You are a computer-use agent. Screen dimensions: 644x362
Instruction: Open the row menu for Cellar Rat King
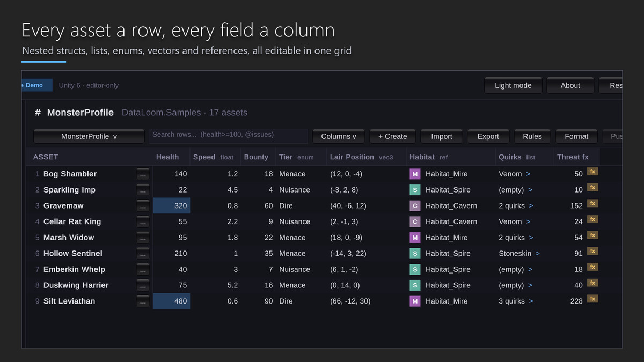(x=143, y=222)
